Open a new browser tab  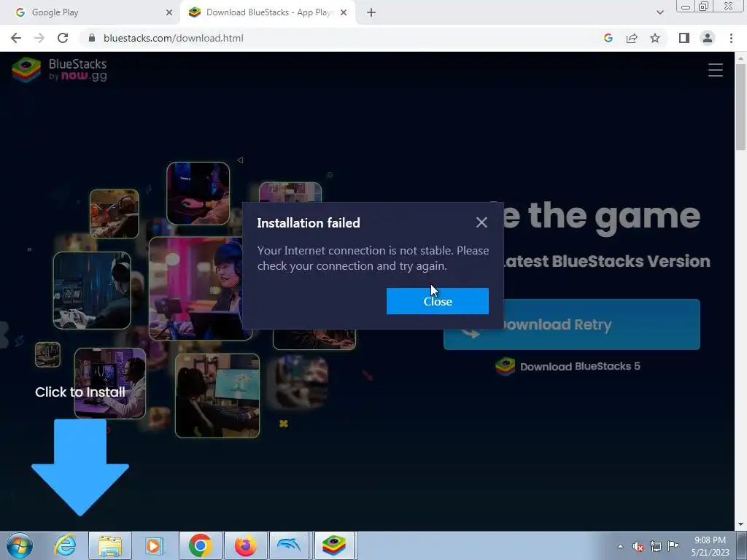pyautogui.click(x=371, y=12)
